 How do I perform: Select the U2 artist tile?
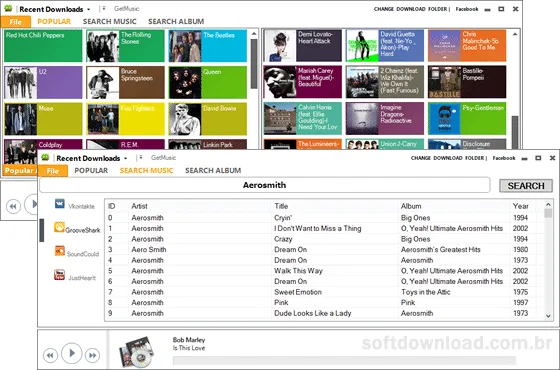tap(43, 82)
